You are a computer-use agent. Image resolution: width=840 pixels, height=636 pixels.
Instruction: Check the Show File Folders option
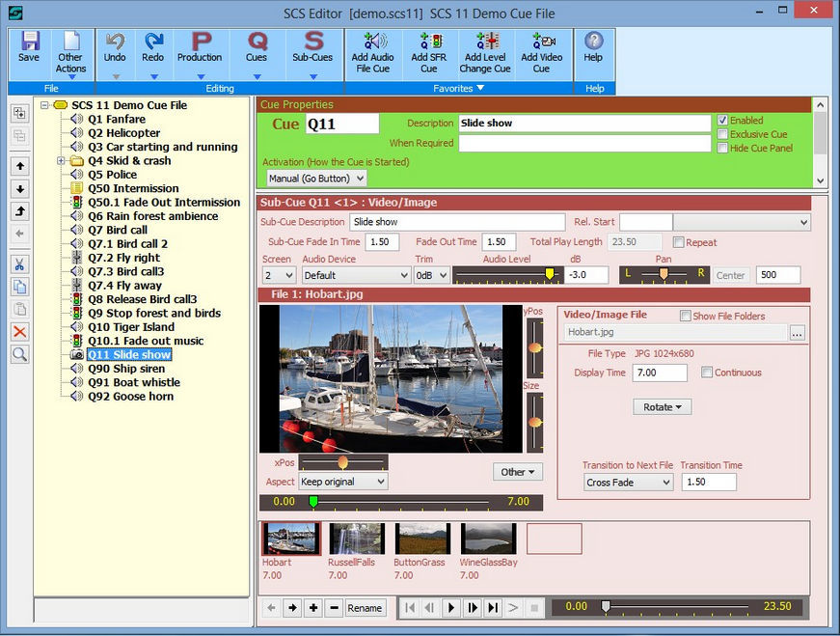(x=686, y=316)
